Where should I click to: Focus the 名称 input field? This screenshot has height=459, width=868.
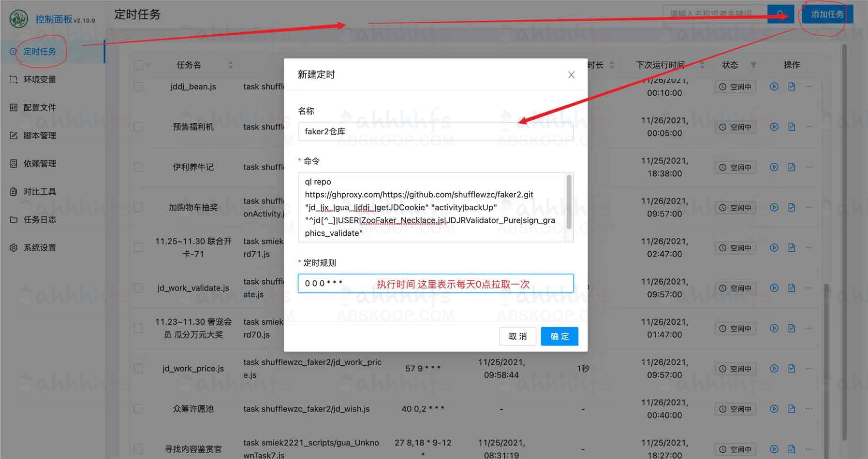point(435,131)
